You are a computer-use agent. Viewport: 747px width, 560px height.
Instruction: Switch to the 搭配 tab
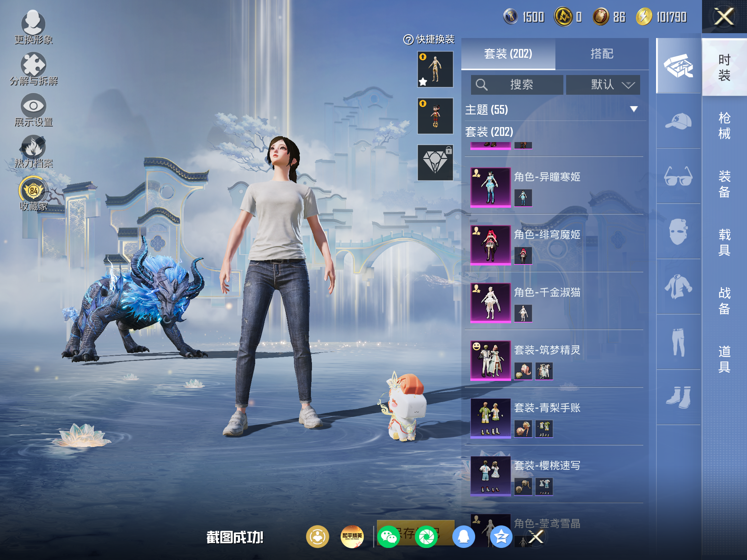click(x=602, y=54)
